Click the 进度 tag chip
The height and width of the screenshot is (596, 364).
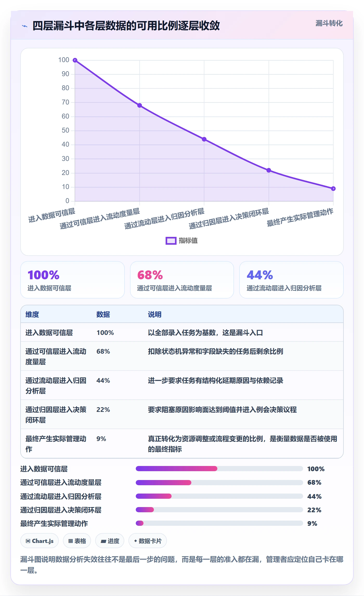tap(110, 541)
